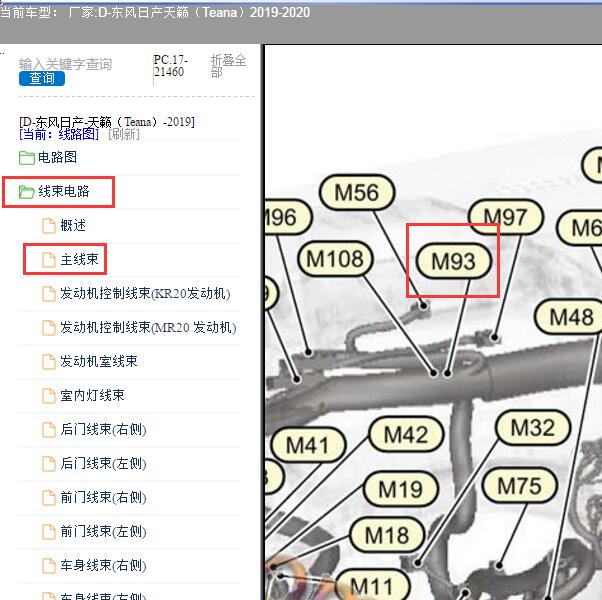This screenshot has width=602, height=600.
Task: Open 前门线束(左侧)
Action: pyautogui.click(x=103, y=531)
